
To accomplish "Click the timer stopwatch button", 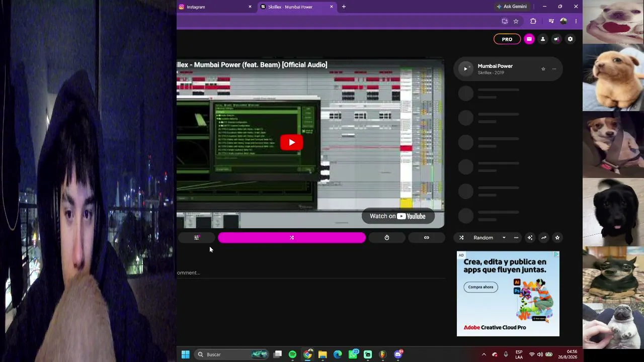I will pyautogui.click(x=387, y=237).
